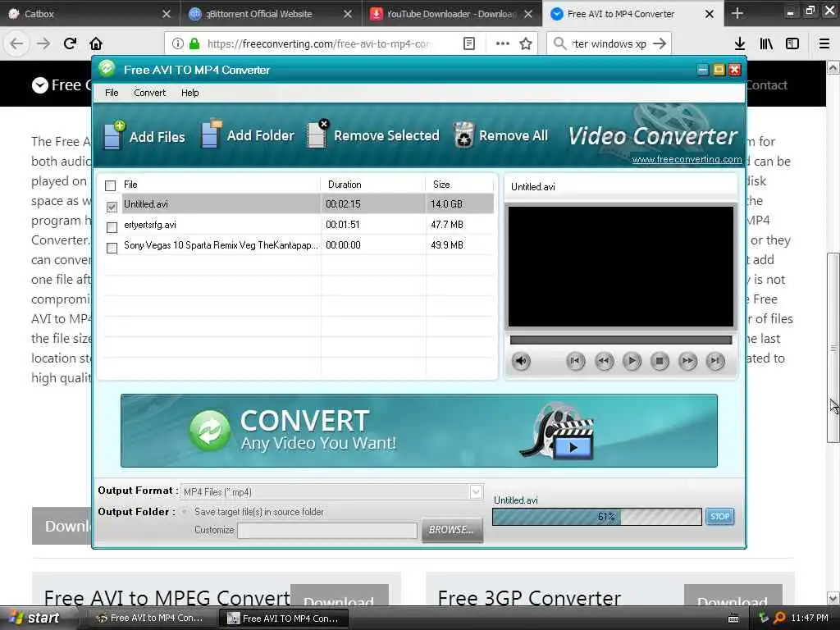The width and height of the screenshot is (840, 630).
Task: Rewind the preview video
Action: coord(604,361)
